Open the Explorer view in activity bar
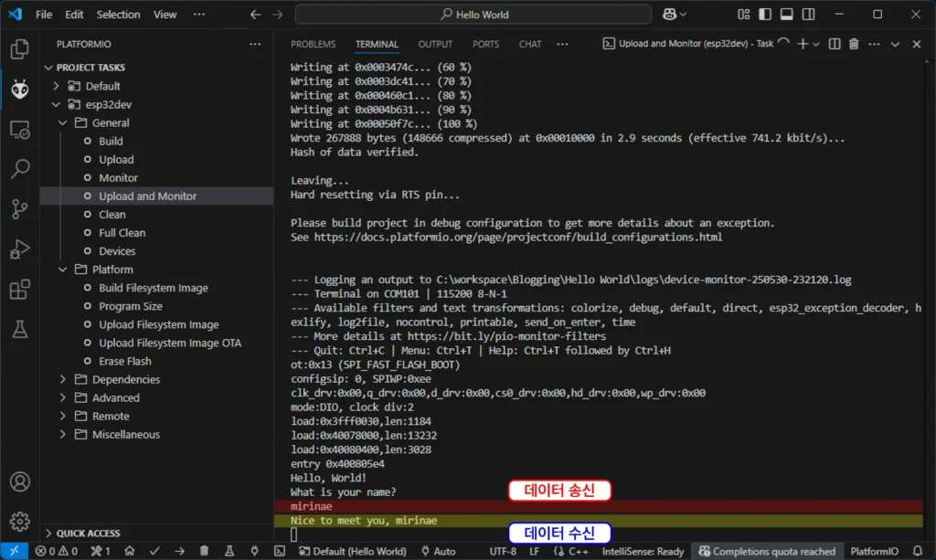Viewport: 936px width, 560px height. click(20, 49)
